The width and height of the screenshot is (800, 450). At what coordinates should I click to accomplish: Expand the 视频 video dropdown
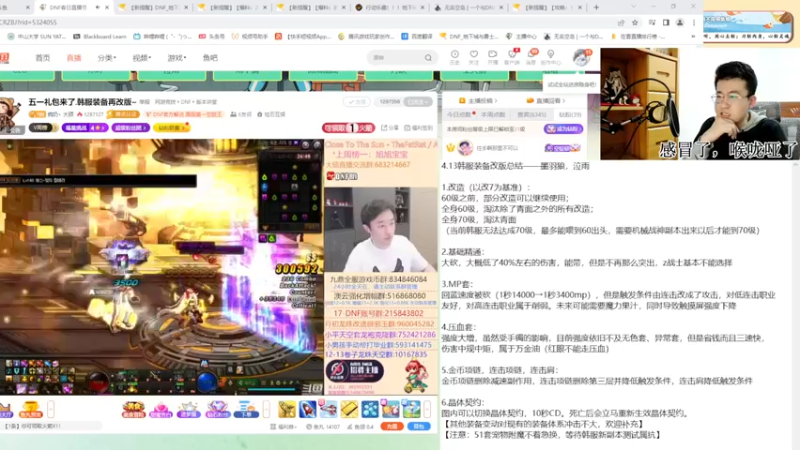[x=141, y=58]
